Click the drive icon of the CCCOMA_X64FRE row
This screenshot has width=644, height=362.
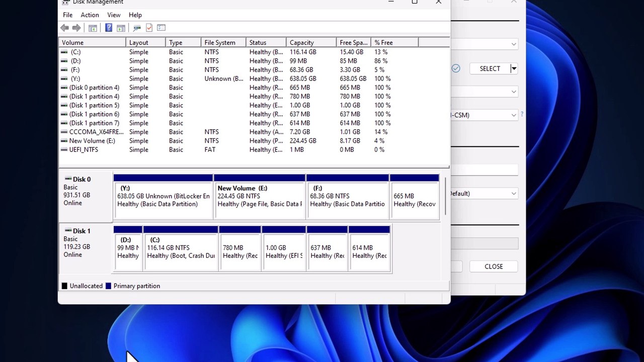pyautogui.click(x=64, y=132)
